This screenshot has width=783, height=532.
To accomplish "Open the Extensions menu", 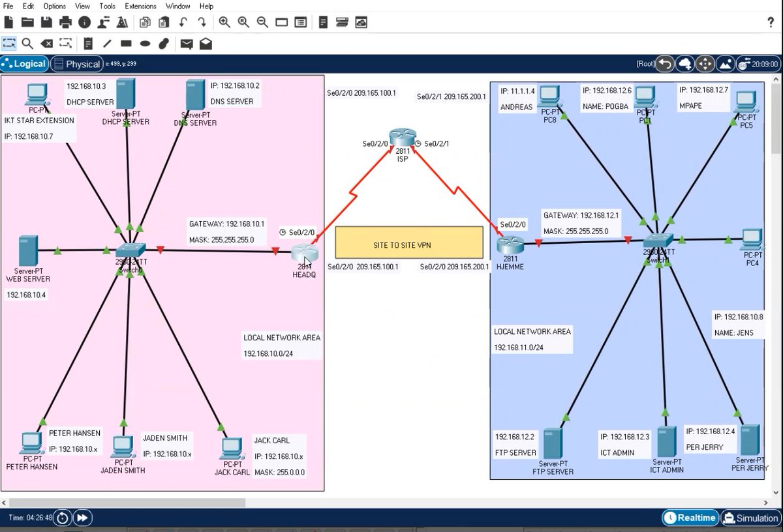I will (x=140, y=6).
